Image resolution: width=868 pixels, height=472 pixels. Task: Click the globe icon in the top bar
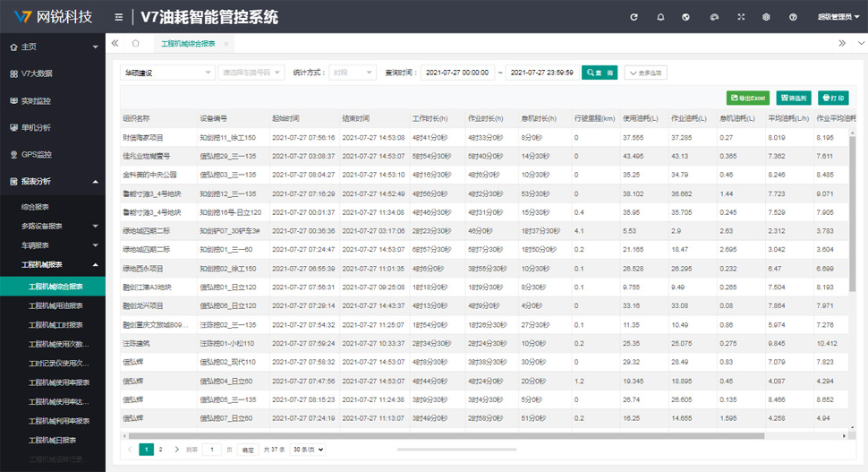click(685, 17)
